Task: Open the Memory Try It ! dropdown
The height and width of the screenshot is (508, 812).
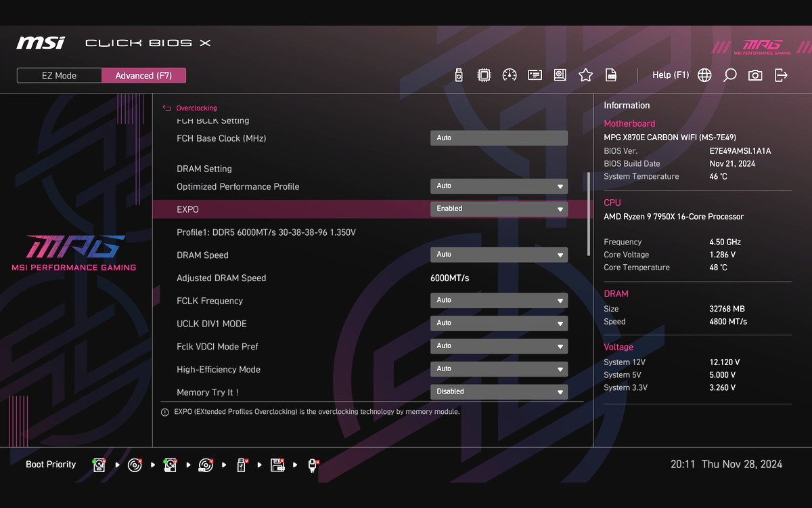Action: pyautogui.click(x=499, y=391)
